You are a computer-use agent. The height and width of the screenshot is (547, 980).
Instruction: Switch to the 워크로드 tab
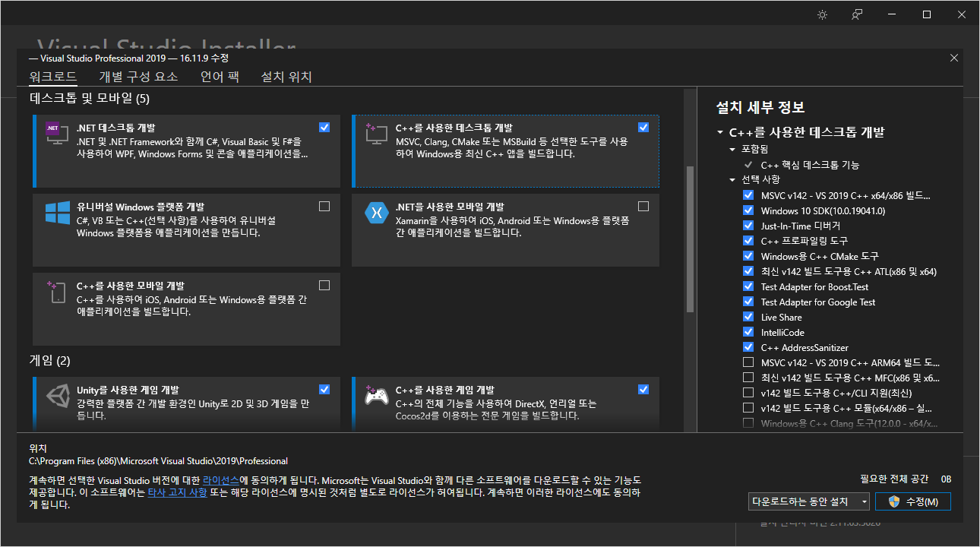point(53,77)
